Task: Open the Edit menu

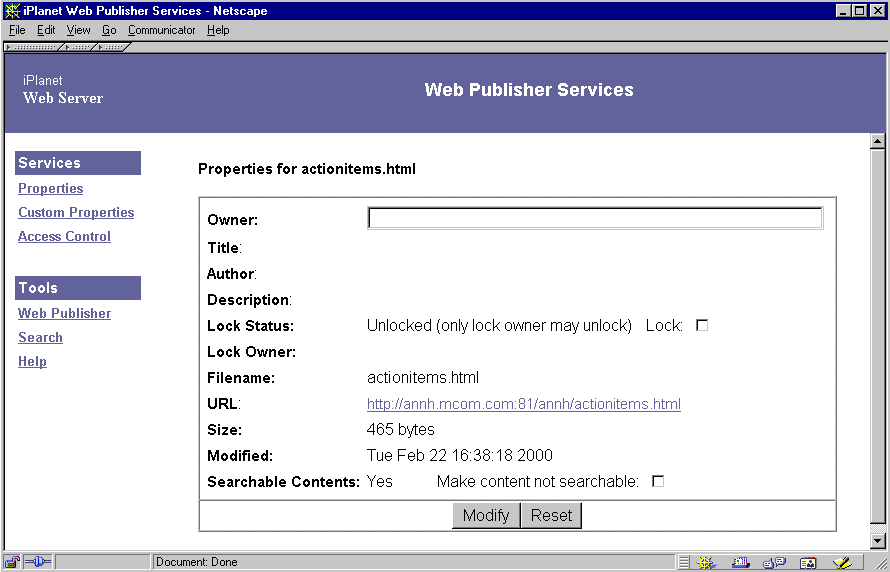Action: click(x=46, y=30)
